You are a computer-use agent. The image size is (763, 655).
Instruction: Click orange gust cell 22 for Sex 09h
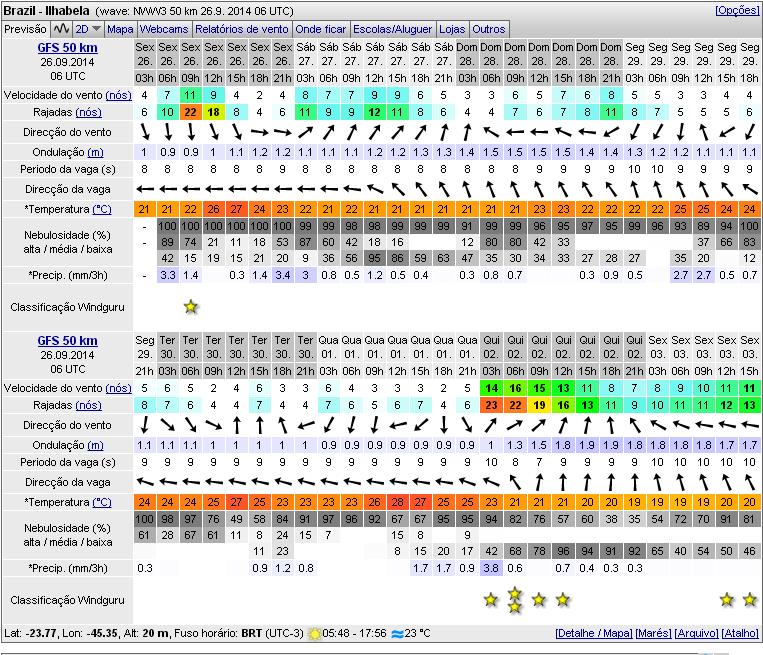[190, 112]
